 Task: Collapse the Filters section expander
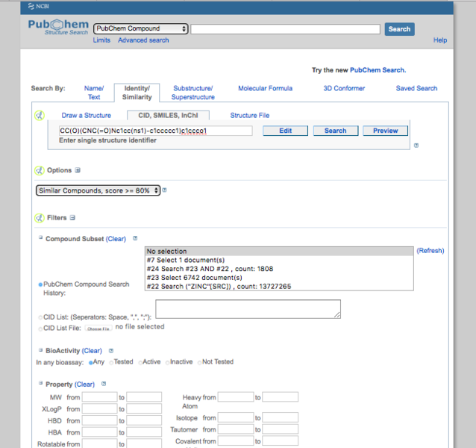click(72, 218)
